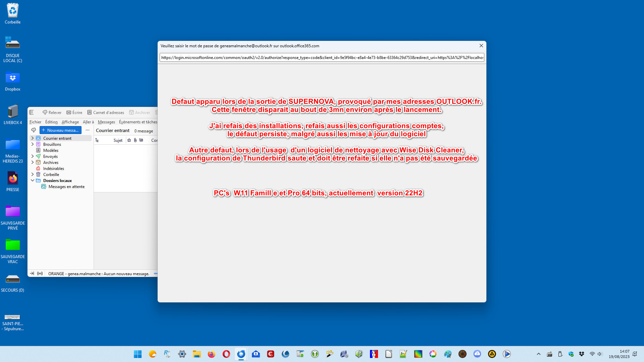This screenshot has height=362, width=644.
Task: Open the Édition menu
Action: point(51,122)
